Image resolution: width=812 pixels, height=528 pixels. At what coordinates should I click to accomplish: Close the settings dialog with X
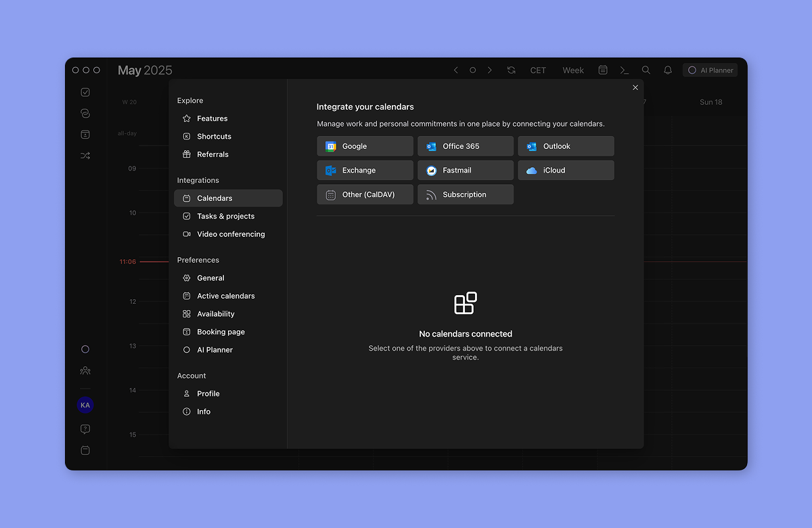click(635, 87)
